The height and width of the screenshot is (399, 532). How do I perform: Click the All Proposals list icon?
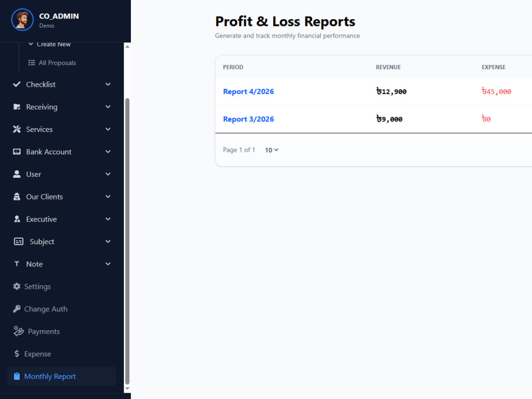pos(31,63)
